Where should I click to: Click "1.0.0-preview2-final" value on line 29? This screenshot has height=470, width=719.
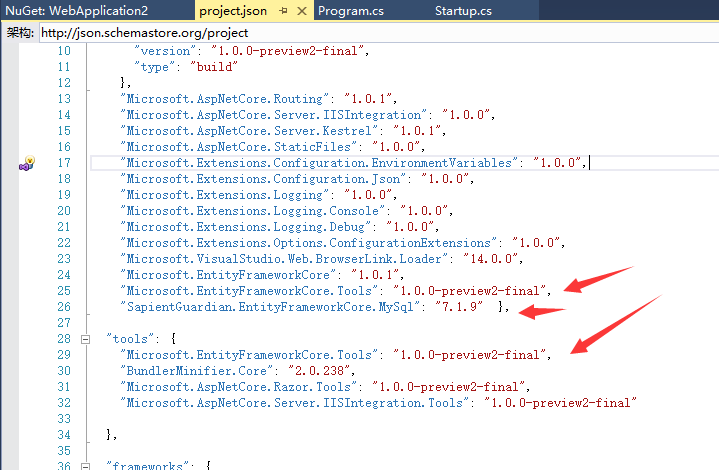pos(470,355)
